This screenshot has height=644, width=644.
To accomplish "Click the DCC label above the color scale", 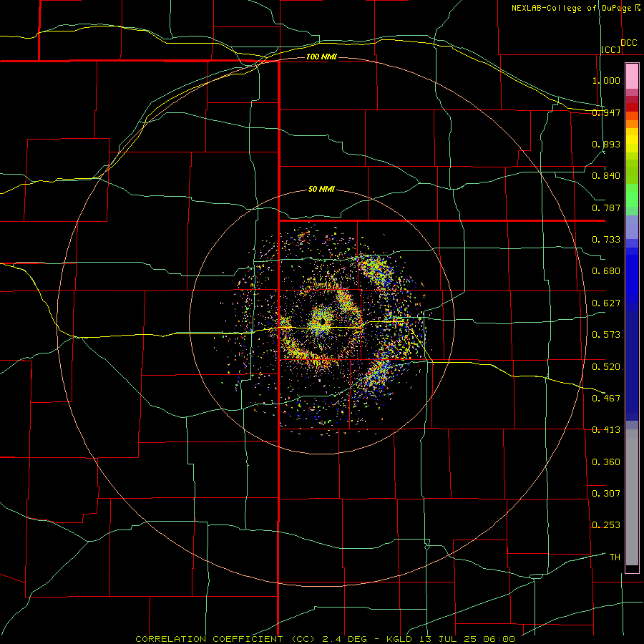I will 629,43.
